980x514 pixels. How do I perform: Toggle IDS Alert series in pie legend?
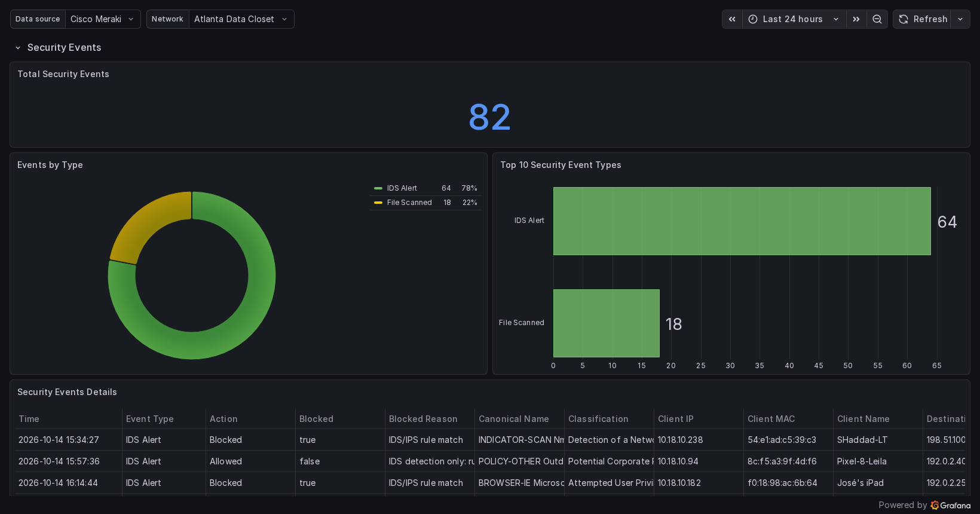(402, 188)
